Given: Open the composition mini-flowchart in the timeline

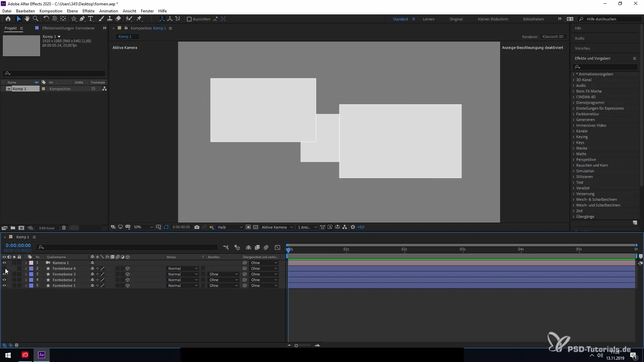Looking at the screenshot, I should (x=226, y=248).
